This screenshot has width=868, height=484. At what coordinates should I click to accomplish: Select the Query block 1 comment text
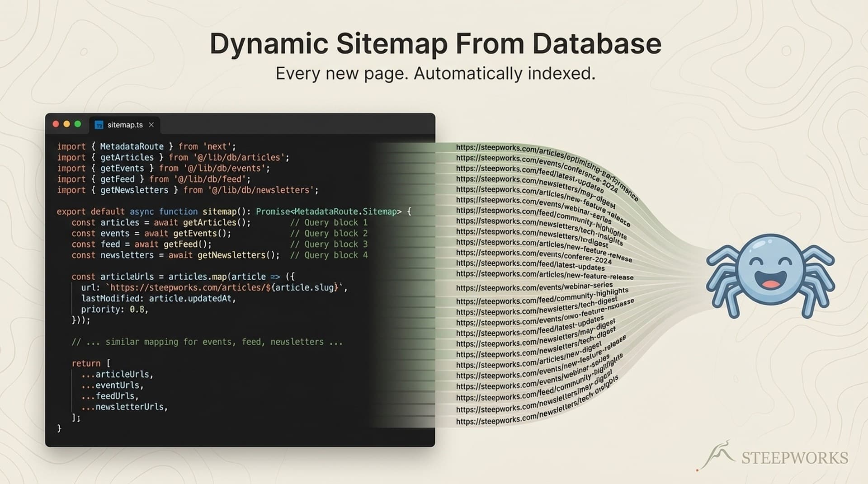coord(330,222)
